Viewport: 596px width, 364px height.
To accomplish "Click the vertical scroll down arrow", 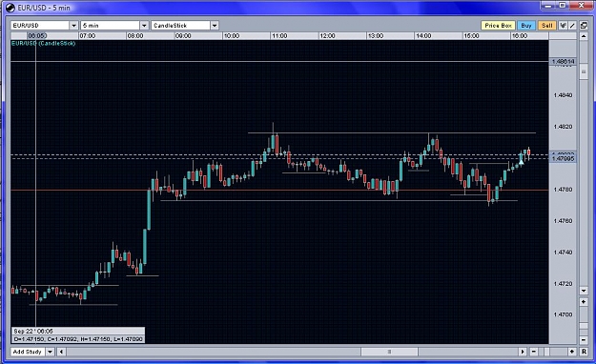I will pyautogui.click(x=584, y=291).
